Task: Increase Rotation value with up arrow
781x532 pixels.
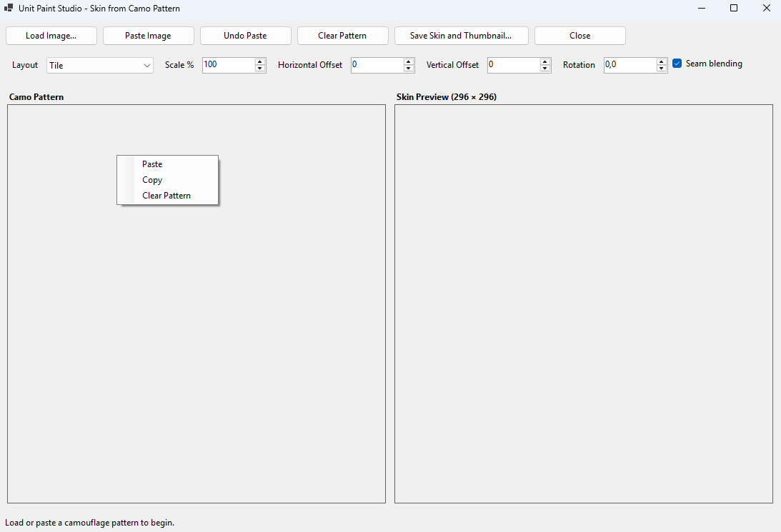Action: click(x=662, y=61)
